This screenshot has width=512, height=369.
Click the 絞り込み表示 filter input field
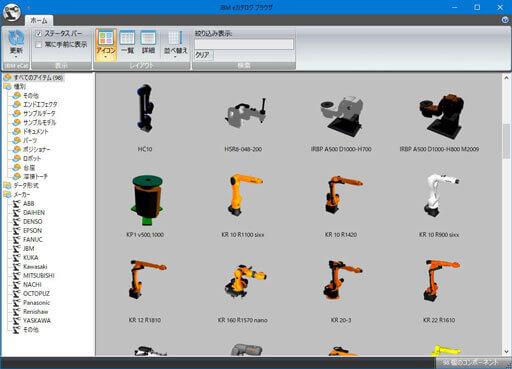244,44
